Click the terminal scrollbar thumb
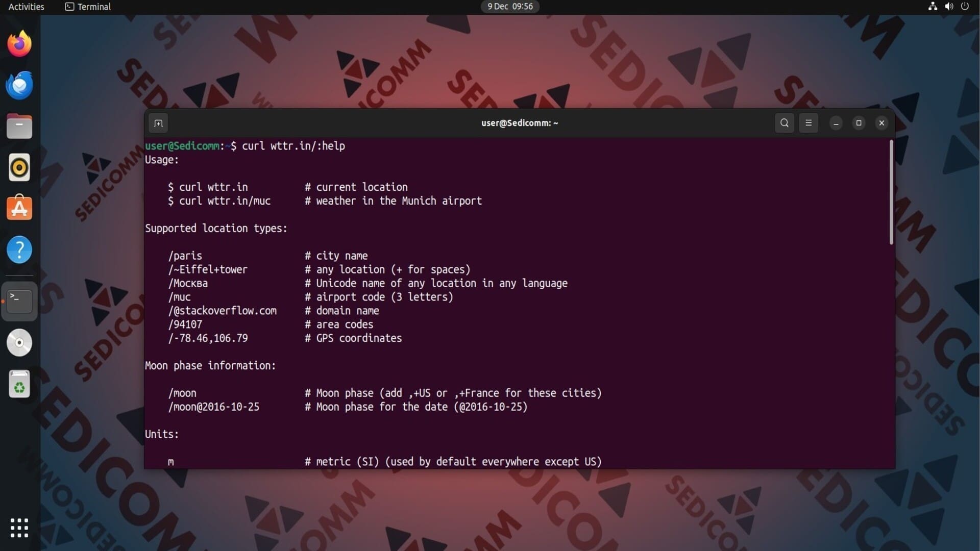 pos(891,192)
